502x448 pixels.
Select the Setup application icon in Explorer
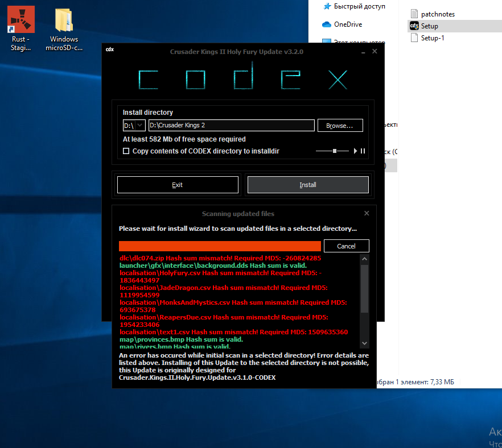[x=414, y=26]
